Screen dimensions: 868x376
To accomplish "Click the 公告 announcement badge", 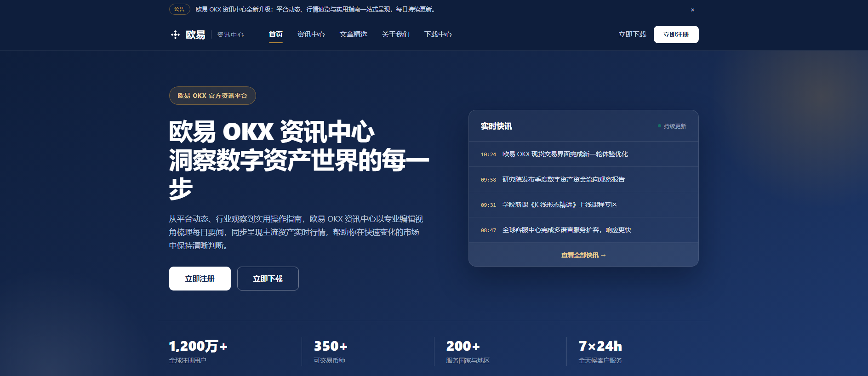I will (x=179, y=9).
